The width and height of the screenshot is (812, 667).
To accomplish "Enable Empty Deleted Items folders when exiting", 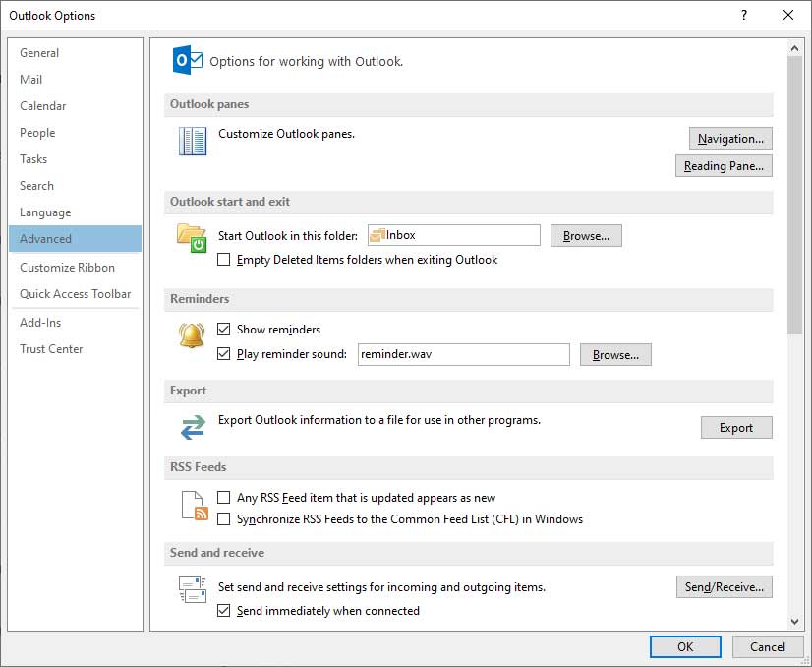I will point(224,259).
